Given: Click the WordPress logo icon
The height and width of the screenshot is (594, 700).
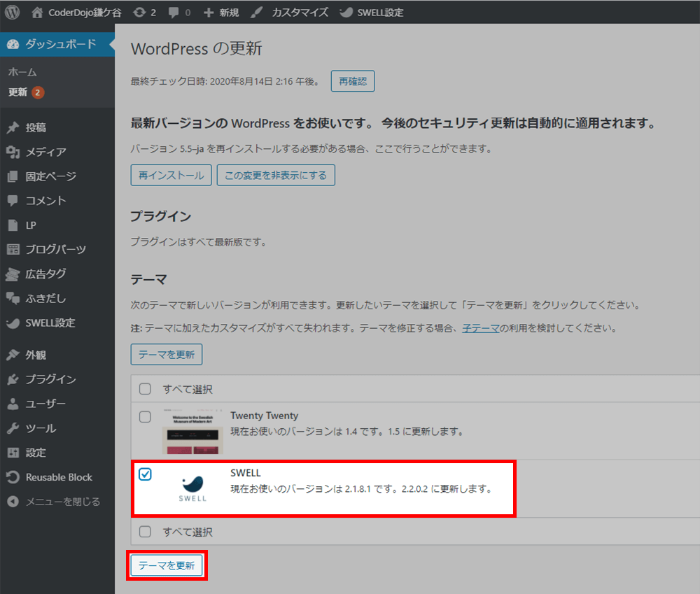Looking at the screenshot, I should pos(12,12).
